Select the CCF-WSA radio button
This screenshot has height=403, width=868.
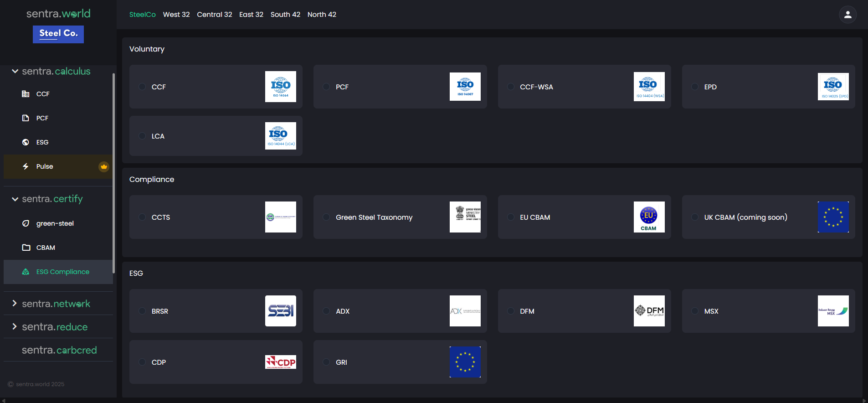tap(511, 87)
